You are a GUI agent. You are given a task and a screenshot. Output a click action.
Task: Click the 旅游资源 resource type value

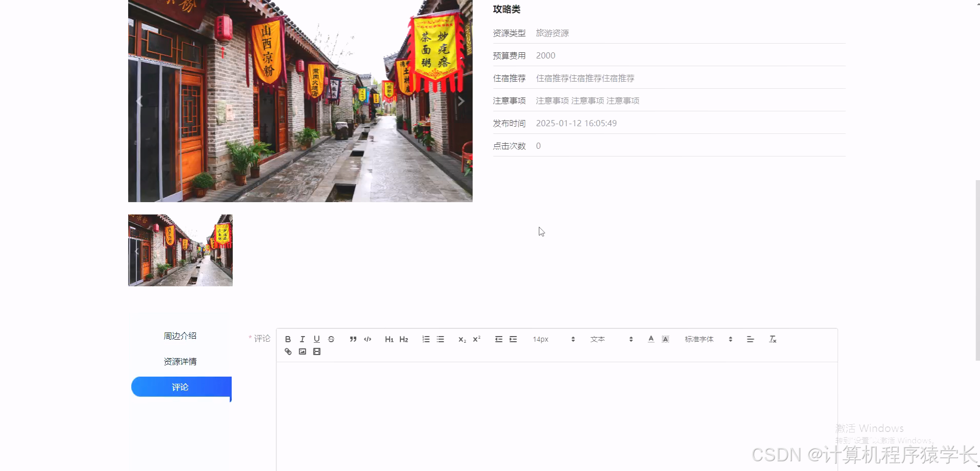tap(552, 33)
